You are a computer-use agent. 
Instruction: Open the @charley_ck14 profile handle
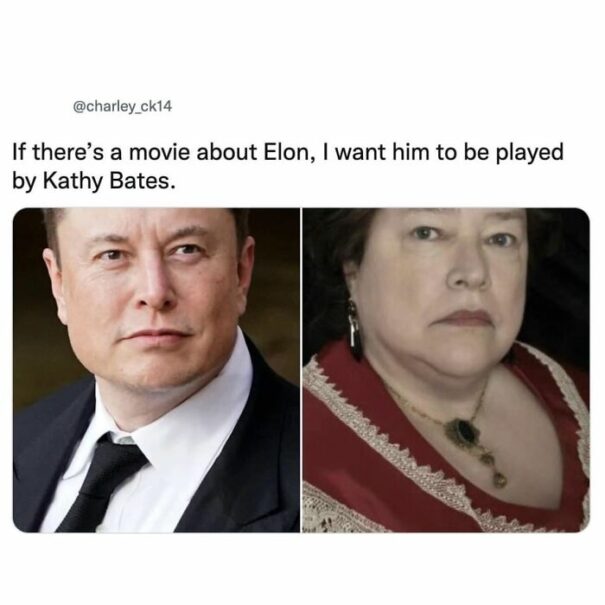122,106
